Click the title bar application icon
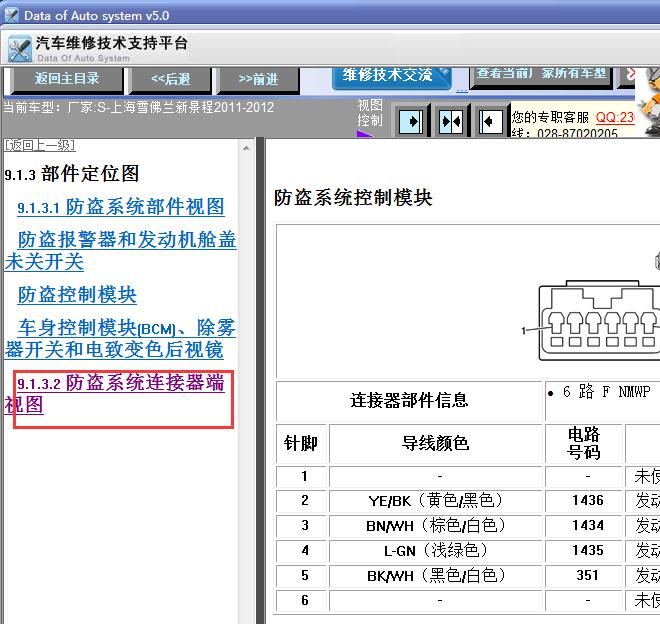The image size is (660, 624). (11, 15)
